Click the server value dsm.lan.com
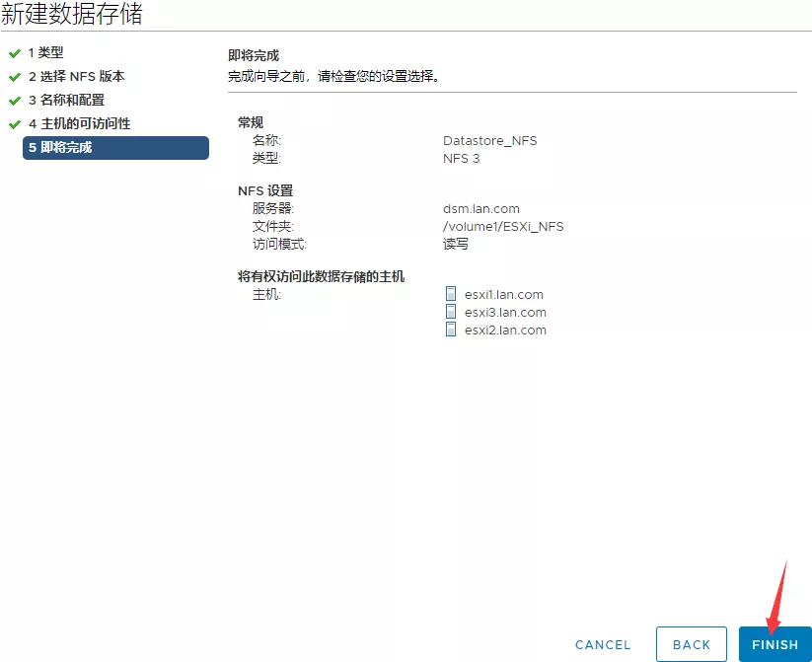The image size is (812, 662). coord(481,209)
